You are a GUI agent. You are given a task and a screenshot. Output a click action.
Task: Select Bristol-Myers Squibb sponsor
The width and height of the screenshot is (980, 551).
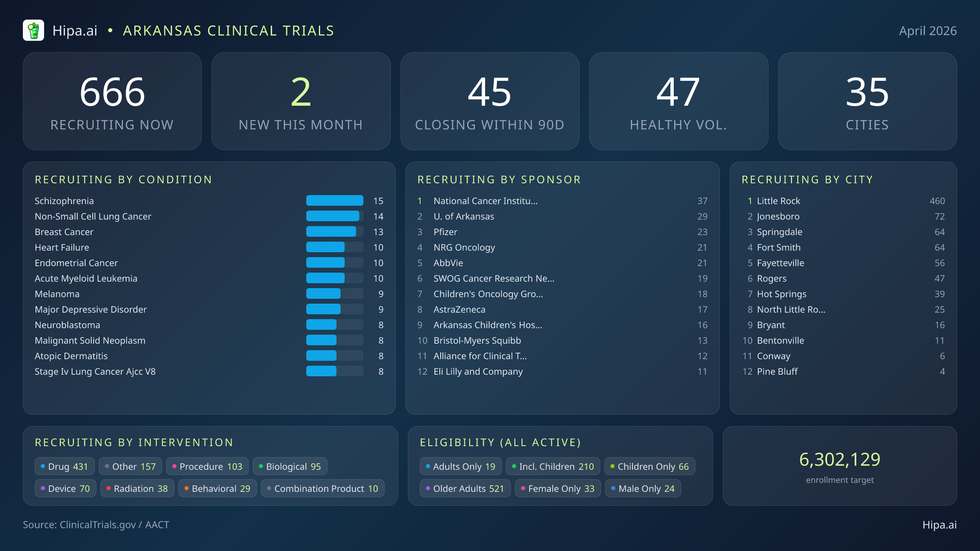(562, 340)
